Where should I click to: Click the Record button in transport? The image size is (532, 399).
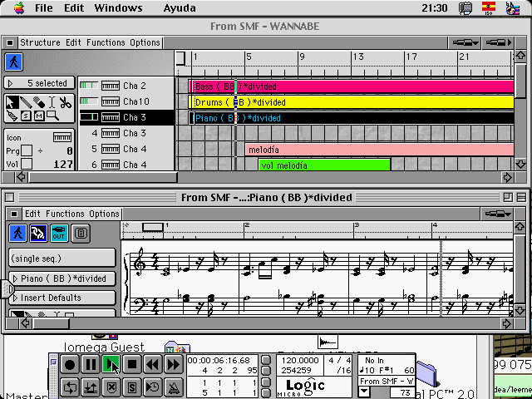click(x=70, y=365)
